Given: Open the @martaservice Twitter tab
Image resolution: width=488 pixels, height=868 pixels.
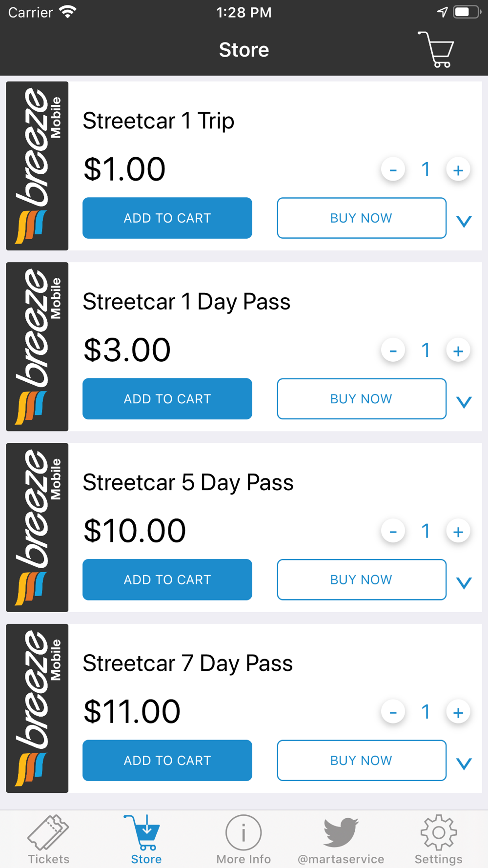Looking at the screenshot, I should (x=341, y=840).
